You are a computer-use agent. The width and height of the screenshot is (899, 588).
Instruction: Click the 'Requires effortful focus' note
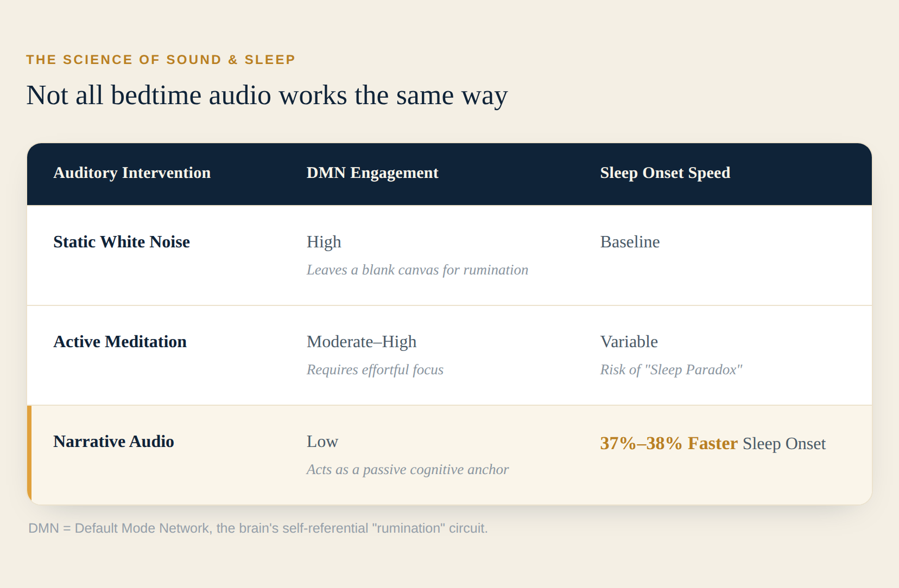375,369
